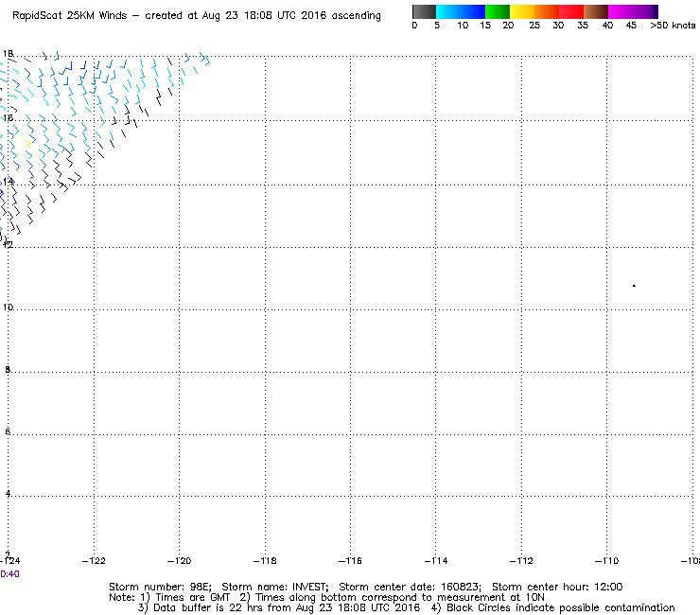Viewport: 700px width, 615px height.
Task: Click the yellow wind barb near latitude 16
Action: 28,144
